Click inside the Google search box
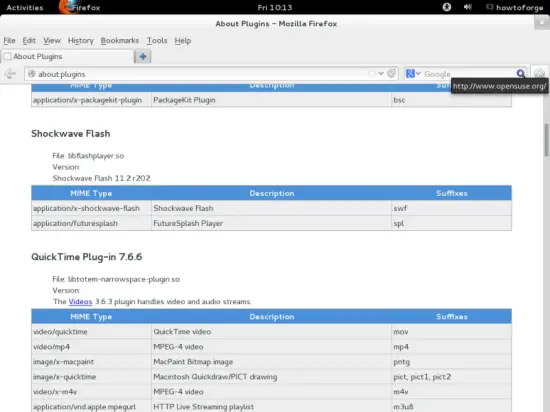550x412 pixels. coord(468,74)
